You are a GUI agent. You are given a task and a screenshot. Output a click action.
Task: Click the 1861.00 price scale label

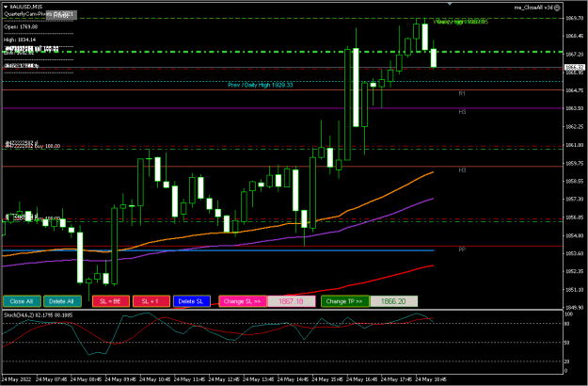[575, 145]
